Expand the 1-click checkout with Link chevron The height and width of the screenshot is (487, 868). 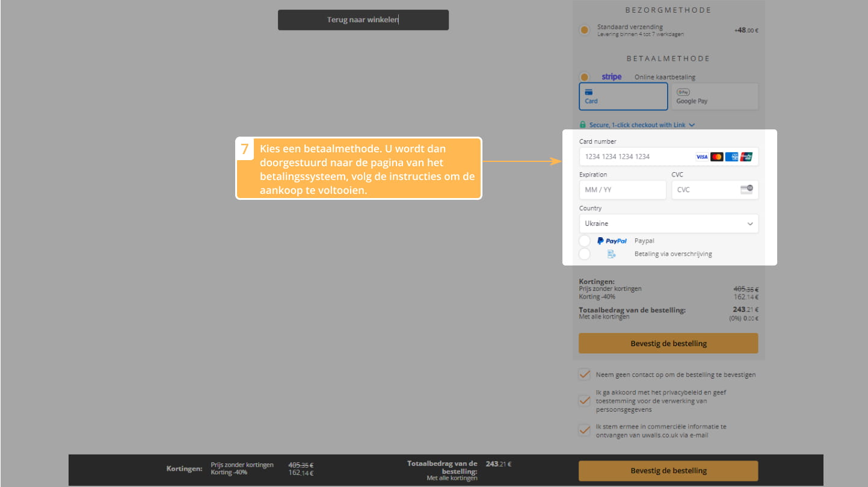[692, 125]
